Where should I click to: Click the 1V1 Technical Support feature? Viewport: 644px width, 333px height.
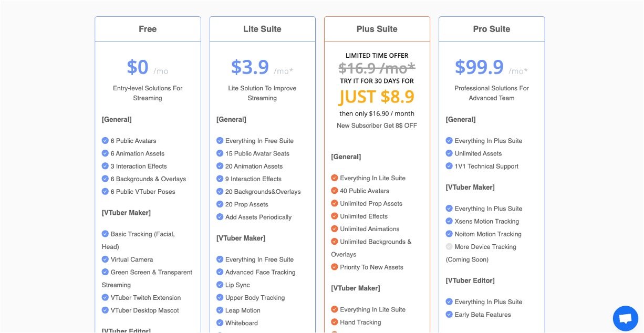pos(486,166)
